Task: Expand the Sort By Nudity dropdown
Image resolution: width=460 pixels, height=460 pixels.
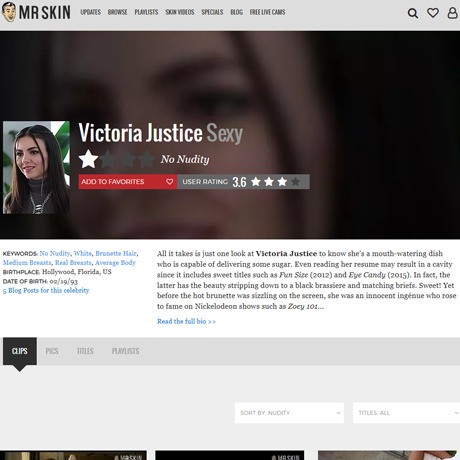Action: click(x=289, y=413)
